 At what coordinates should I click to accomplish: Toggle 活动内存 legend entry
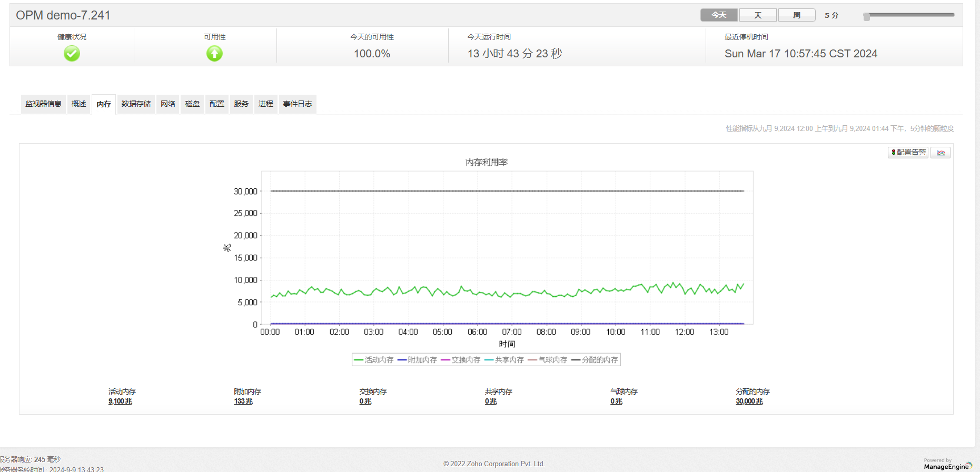tap(374, 360)
